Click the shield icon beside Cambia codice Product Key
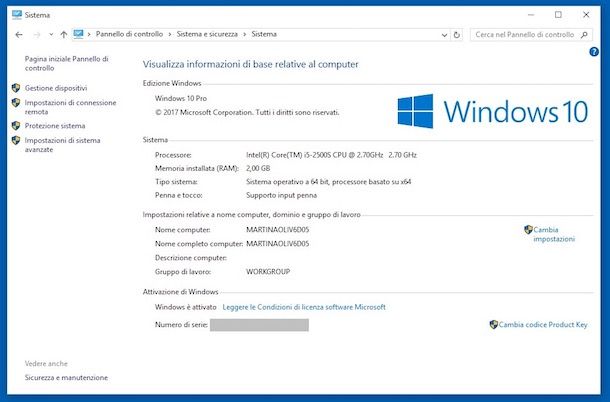 494,325
